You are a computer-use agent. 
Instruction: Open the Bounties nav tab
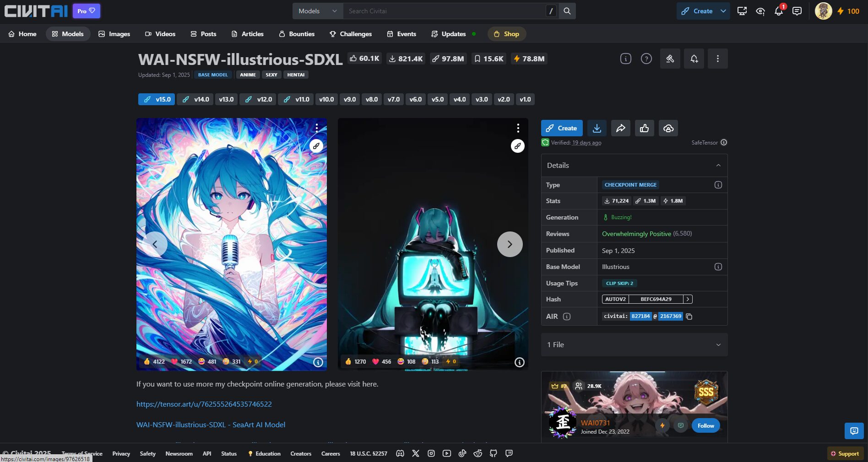pyautogui.click(x=297, y=34)
